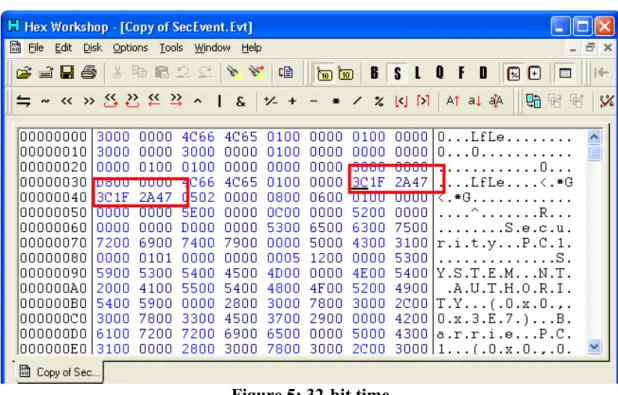Click the multiply dot operation icon
Image resolution: width=618 pixels, height=395 pixels.
point(336,101)
